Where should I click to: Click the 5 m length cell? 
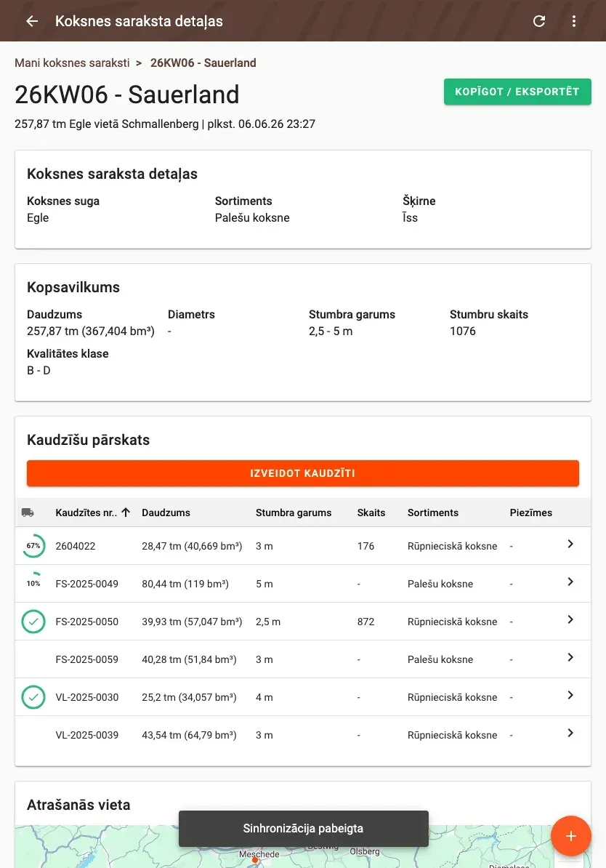[x=264, y=584]
